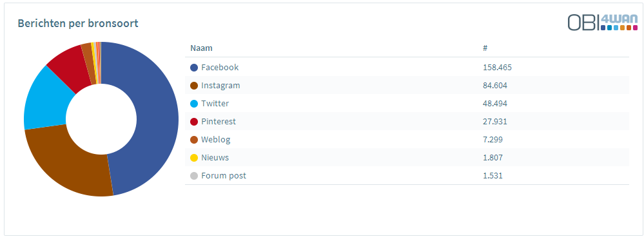Click the Facebook blue legend dot
This screenshot has height=239, width=644.
(194, 68)
